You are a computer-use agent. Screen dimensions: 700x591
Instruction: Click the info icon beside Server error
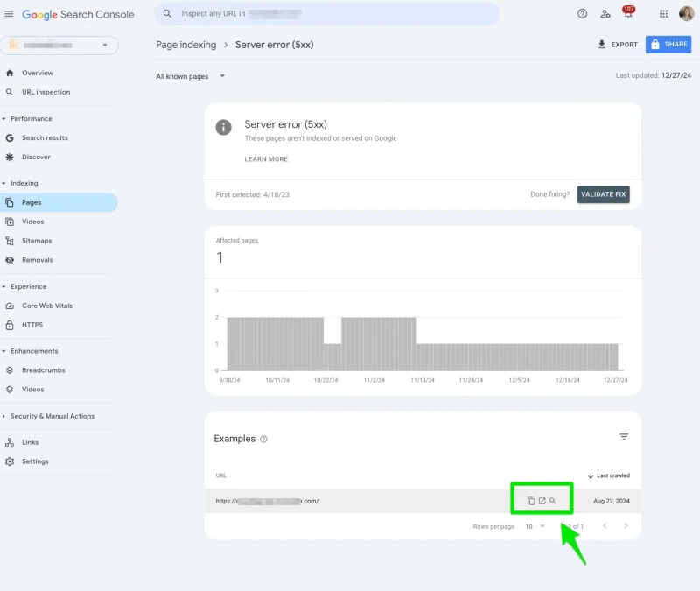click(x=224, y=127)
